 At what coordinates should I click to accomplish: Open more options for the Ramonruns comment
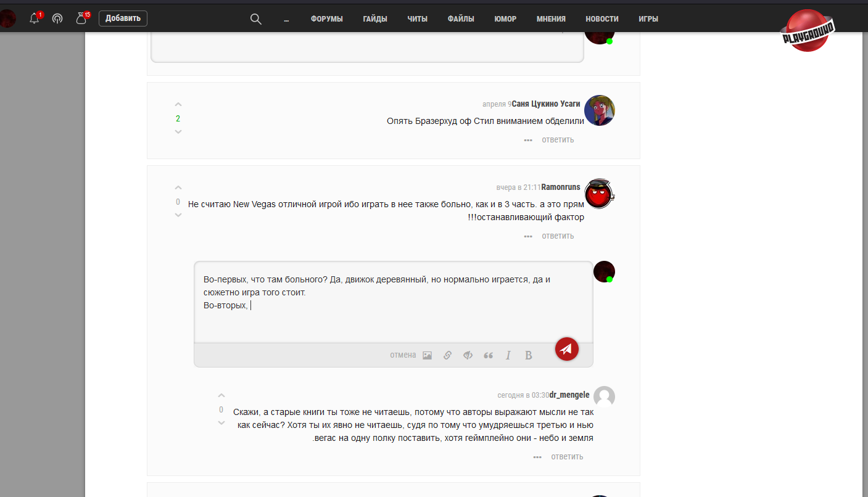coord(528,236)
